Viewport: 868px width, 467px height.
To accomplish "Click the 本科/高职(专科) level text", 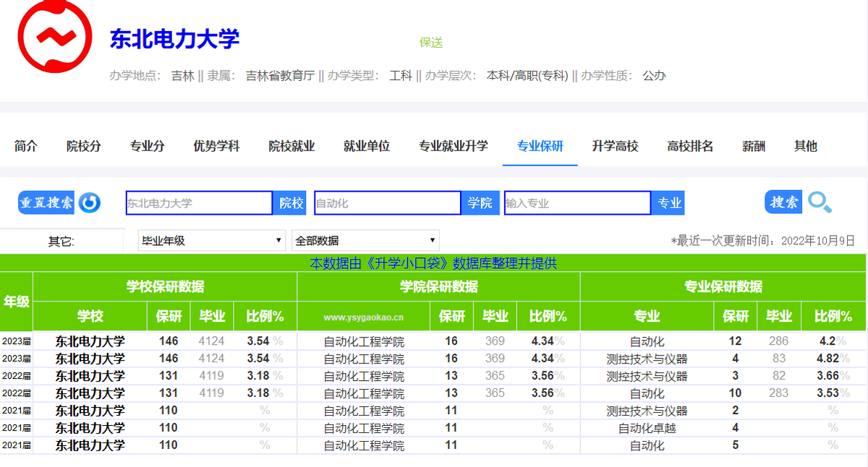I will 527,75.
